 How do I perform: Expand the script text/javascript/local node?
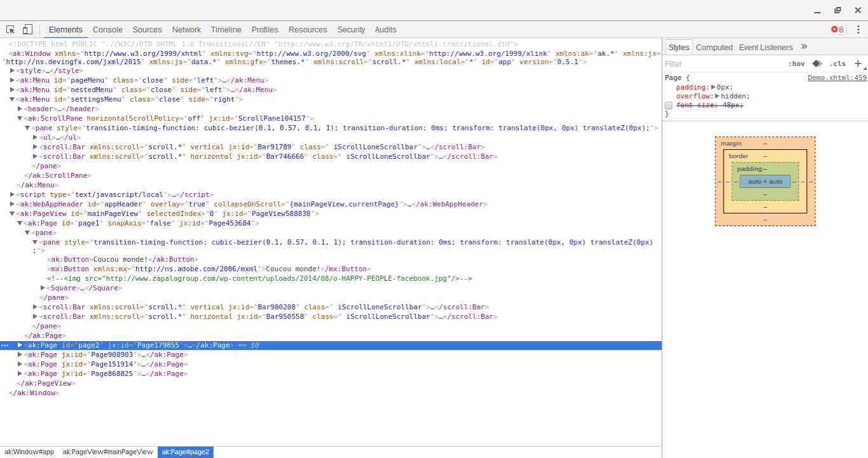point(12,194)
